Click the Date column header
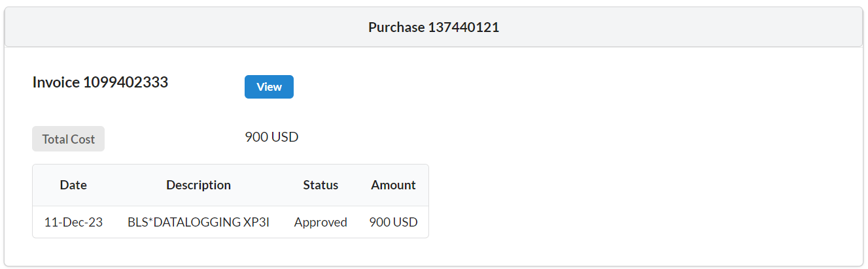 (73, 185)
